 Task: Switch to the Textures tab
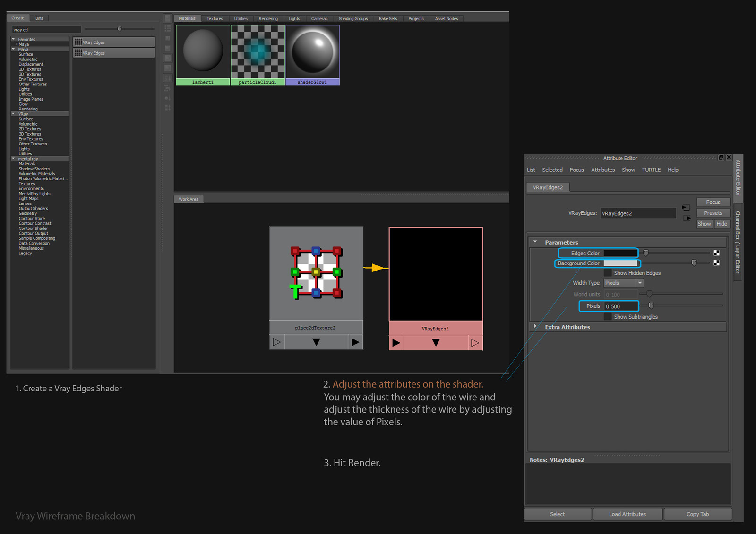(215, 18)
